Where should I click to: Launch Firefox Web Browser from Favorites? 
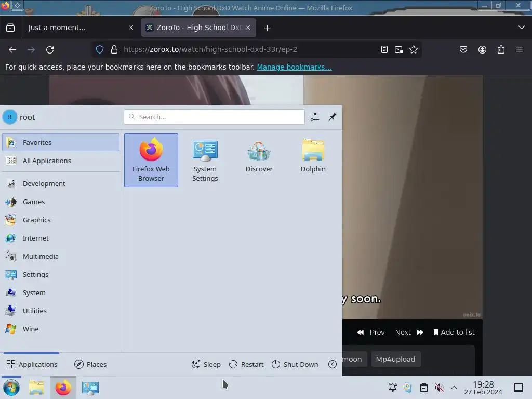[x=151, y=160]
